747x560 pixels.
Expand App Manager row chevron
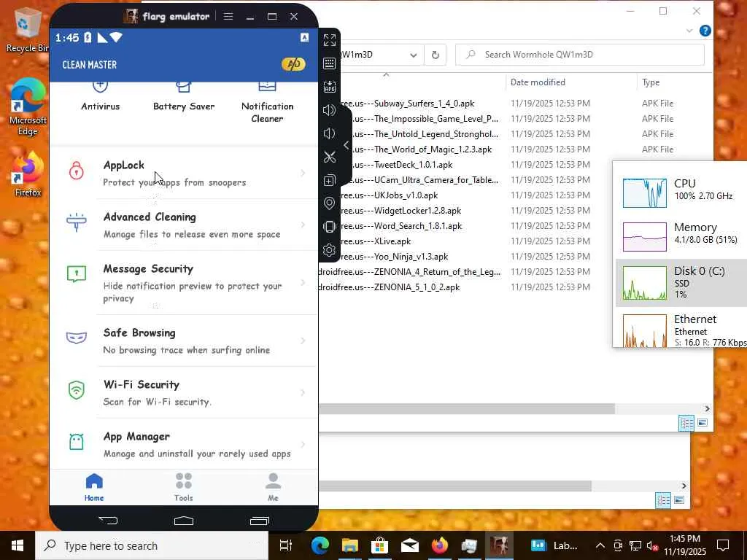coord(303,444)
